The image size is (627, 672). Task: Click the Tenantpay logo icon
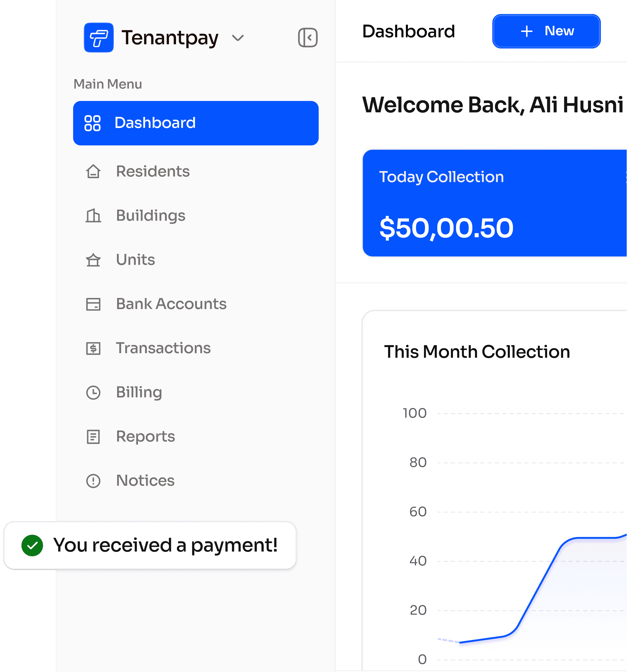tap(99, 37)
